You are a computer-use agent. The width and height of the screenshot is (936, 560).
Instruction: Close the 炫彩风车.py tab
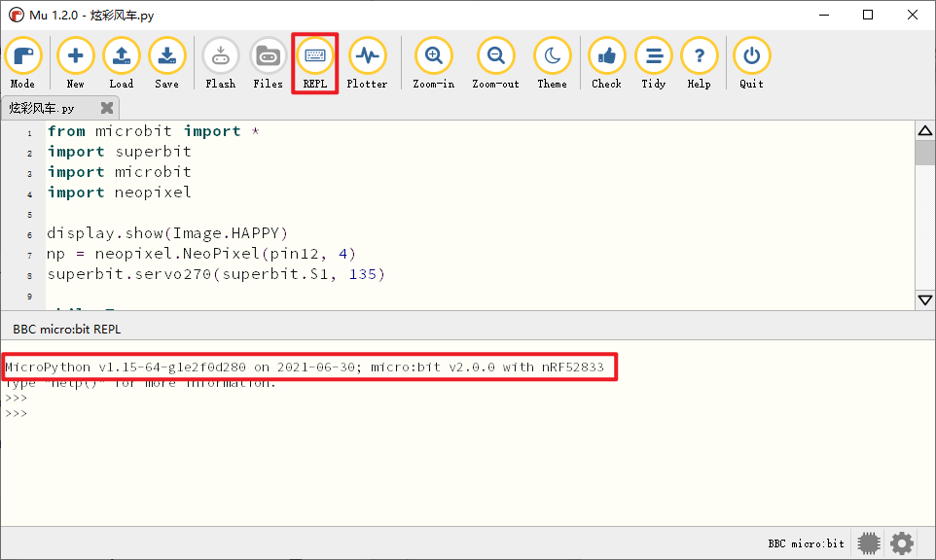[x=107, y=108]
